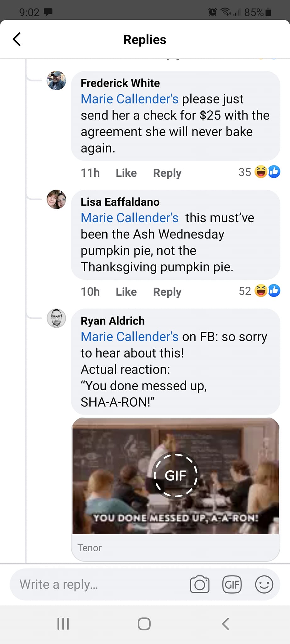Like Frederick White's comment
The image size is (290, 644).
coord(126,173)
